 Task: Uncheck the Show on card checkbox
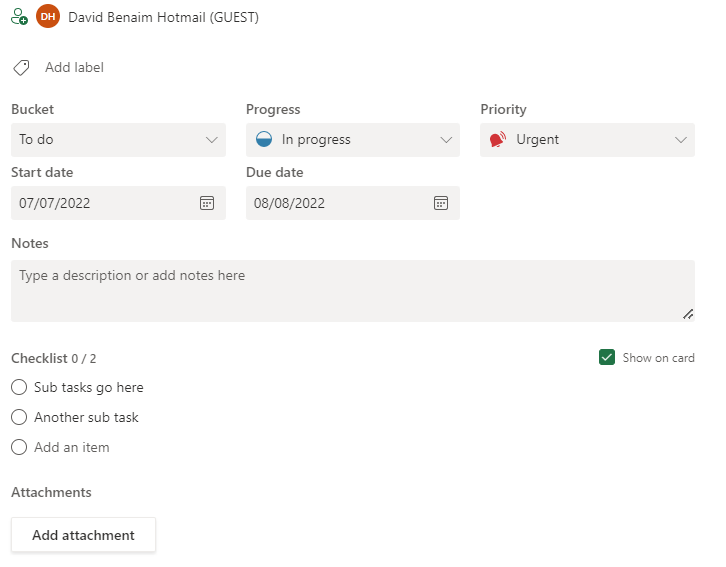(x=606, y=358)
